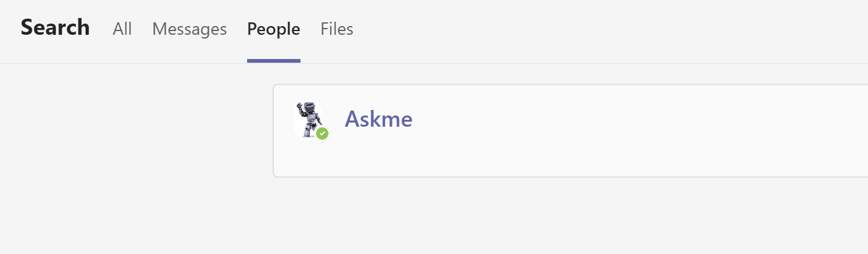This screenshot has width=868, height=254.
Task: Switch to the All search tab
Action: tap(122, 29)
